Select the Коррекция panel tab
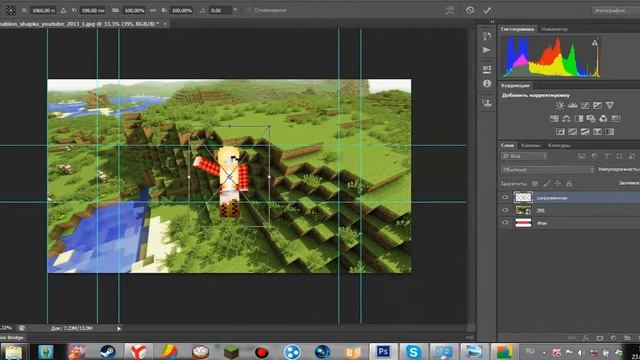 click(x=516, y=85)
